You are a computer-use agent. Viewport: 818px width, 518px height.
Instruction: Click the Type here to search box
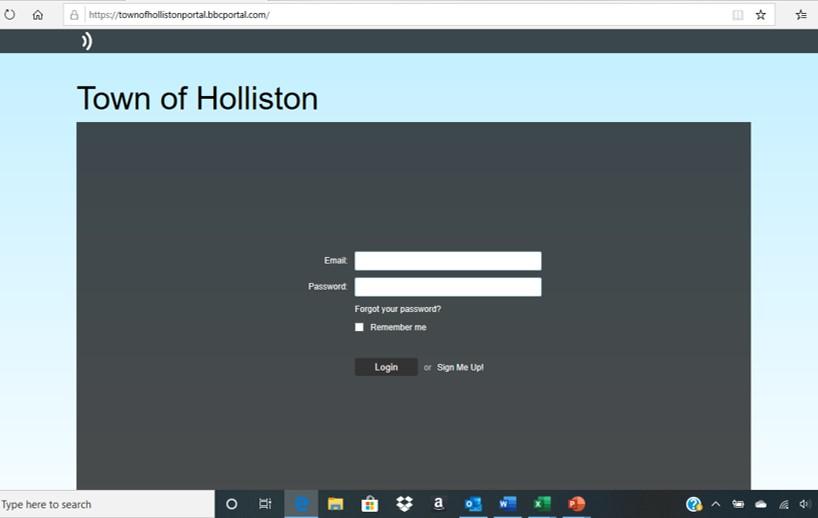click(107, 504)
